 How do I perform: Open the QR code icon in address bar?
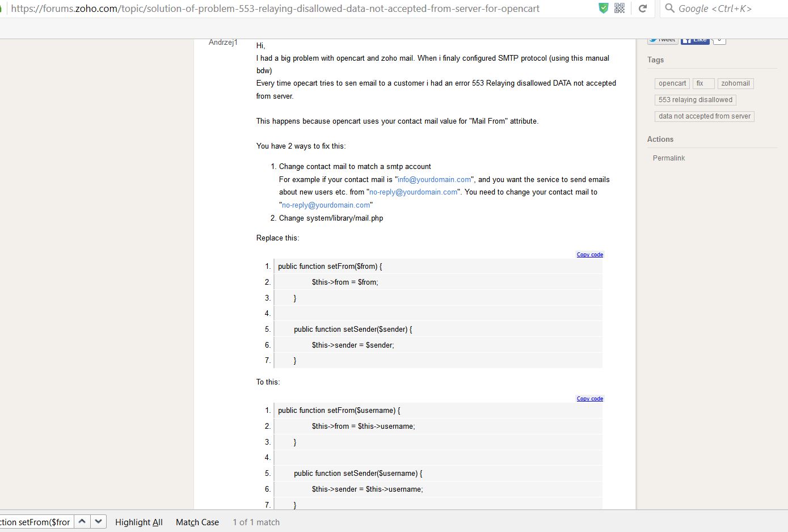(620, 9)
